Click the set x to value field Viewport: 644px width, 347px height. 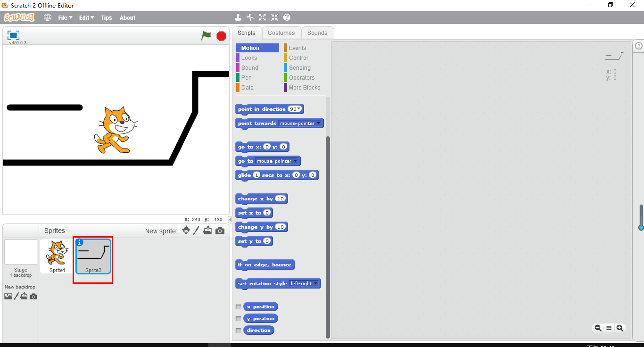[x=267, y=213]
